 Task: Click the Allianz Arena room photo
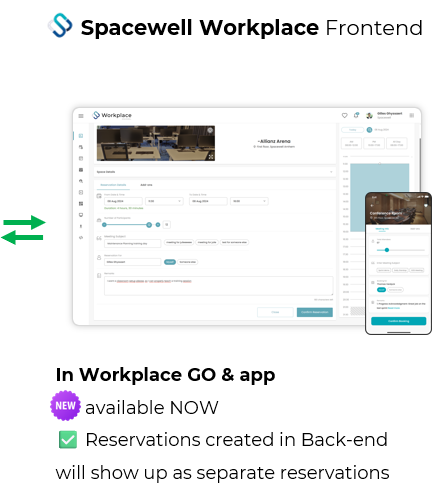156,143
